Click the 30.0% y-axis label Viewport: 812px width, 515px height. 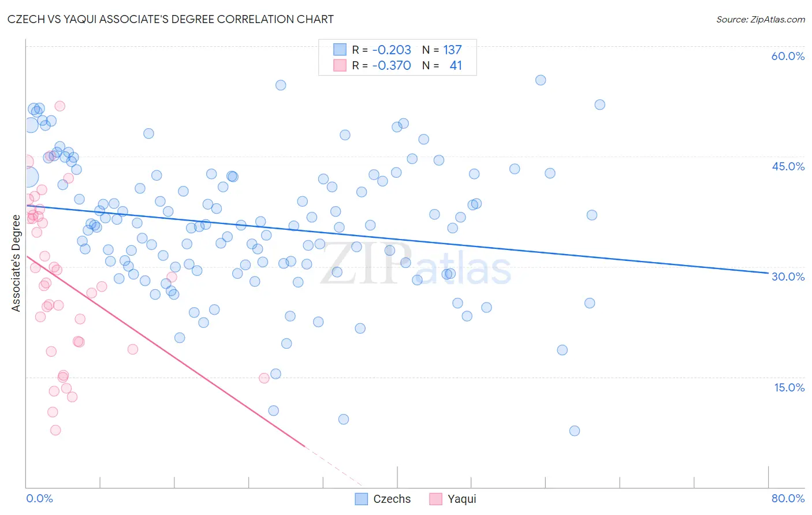coord(788,277)
